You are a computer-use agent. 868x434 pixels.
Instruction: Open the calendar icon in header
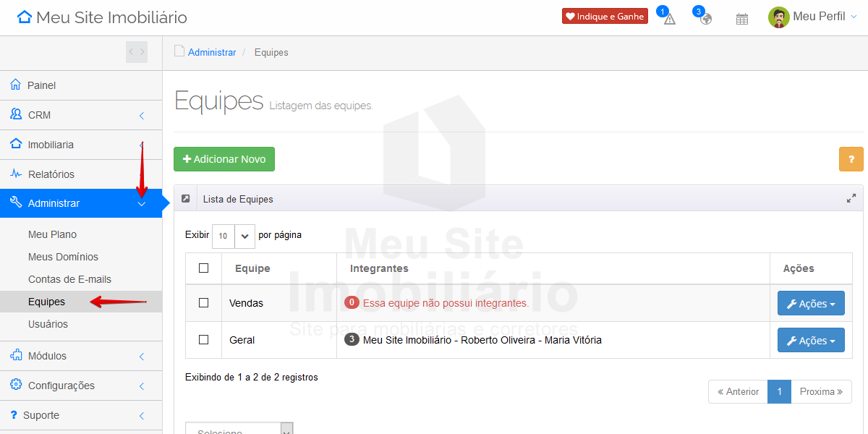tap(741, 19)
